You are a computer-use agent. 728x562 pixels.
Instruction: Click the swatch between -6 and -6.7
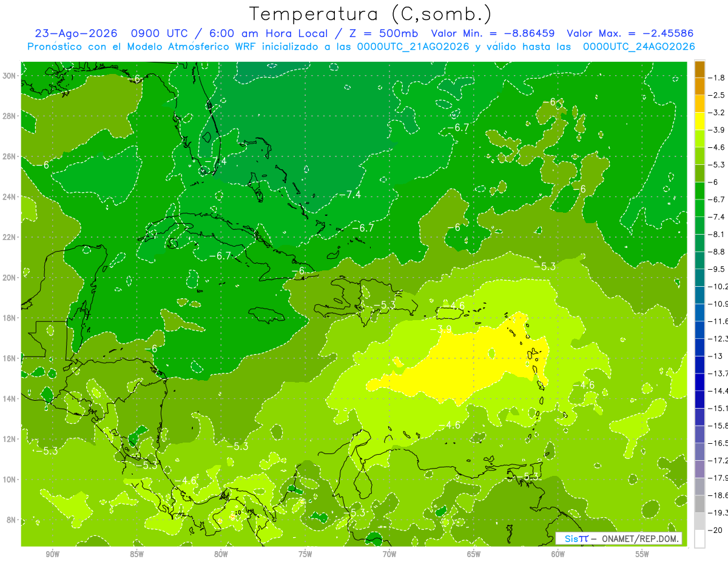click(699, 190)
